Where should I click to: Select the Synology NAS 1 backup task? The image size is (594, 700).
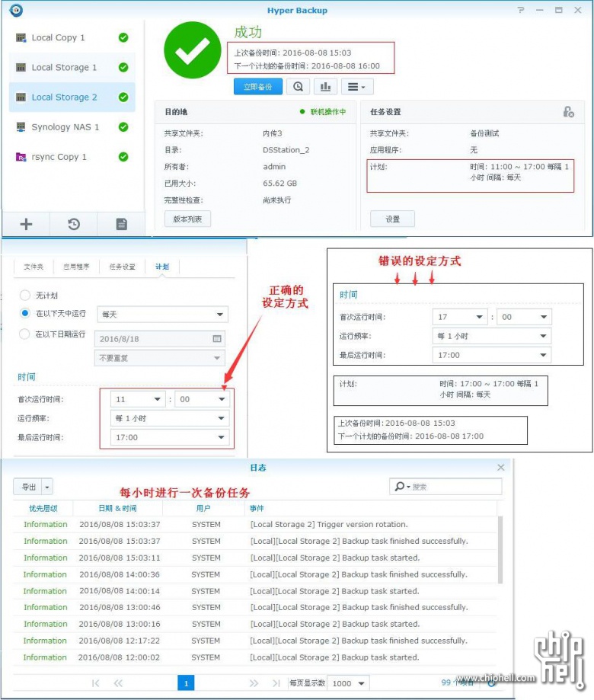pos(72,127)
